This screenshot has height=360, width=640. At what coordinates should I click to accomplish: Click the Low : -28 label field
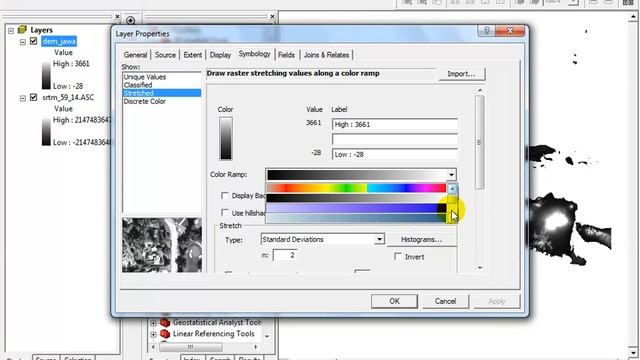click(x=395, y=155)
